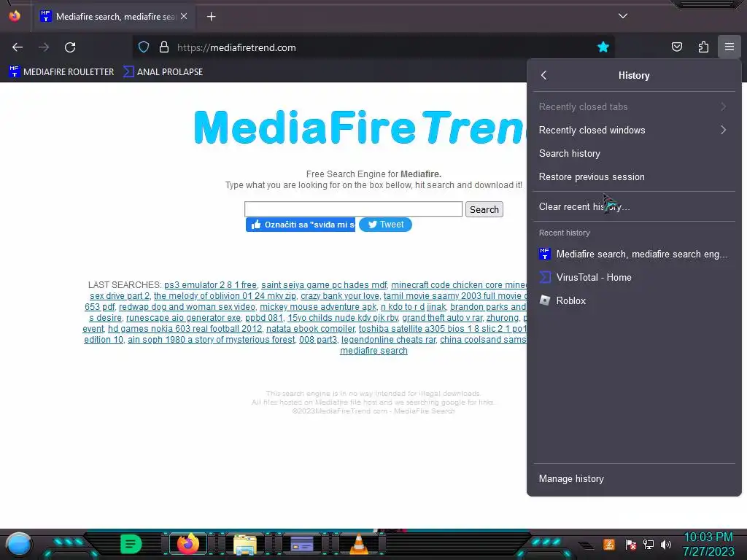
Task: Close the Mediafire search tab
Action: click(x=184, y=16)
